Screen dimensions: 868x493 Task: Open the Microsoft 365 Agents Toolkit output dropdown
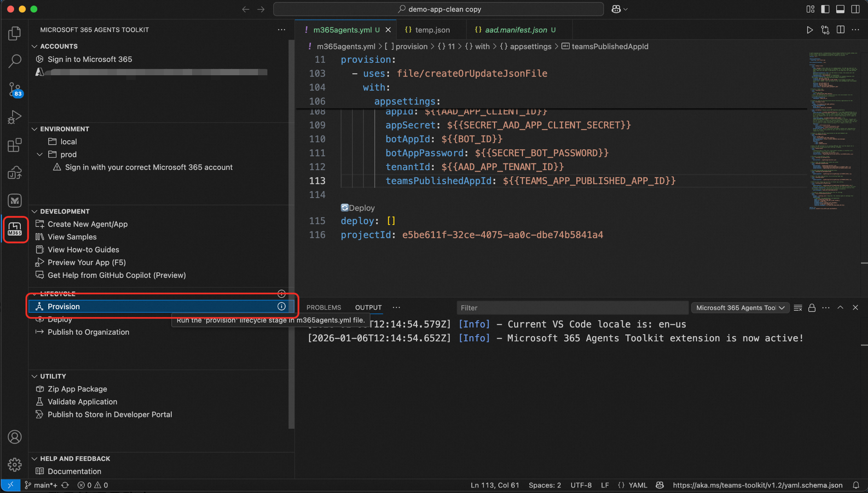(x=740, y=308)
